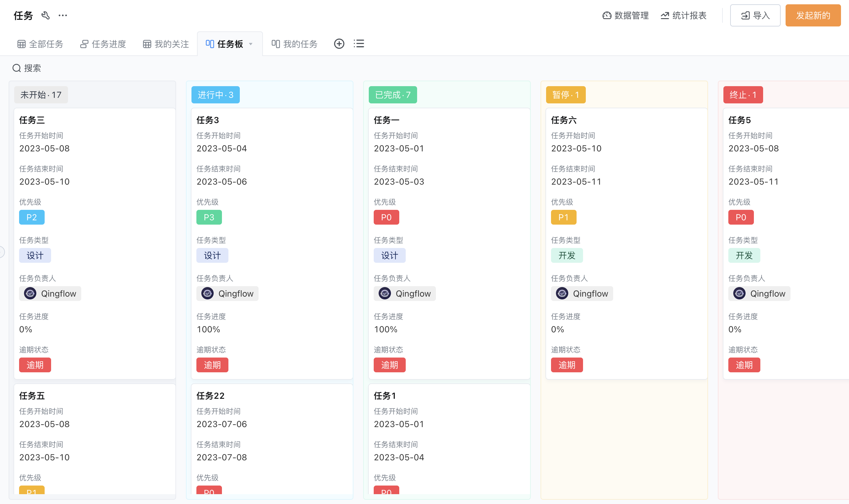Open the 任务22 card title
The height and width of the screenshot is (504, 849).
click(x=210, y=396)
